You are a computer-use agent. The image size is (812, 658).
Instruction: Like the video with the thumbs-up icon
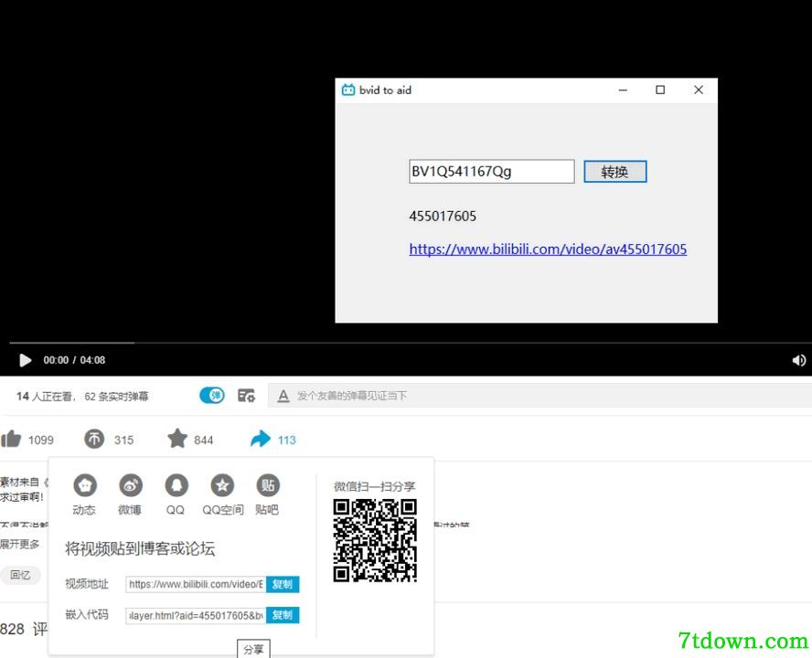pyautogui.click(x=11, y=439)
